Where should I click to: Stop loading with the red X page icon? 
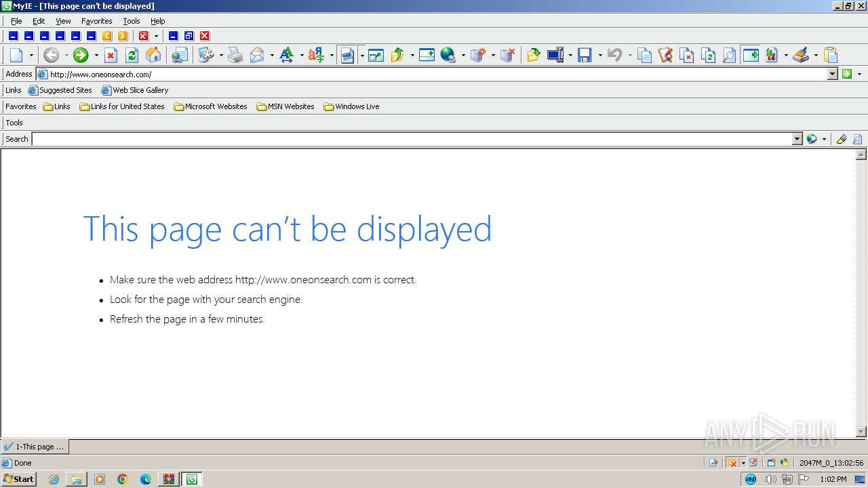click(111, 55)
